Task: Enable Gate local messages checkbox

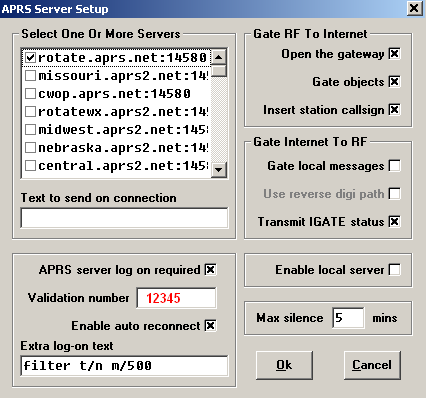Action: pyautogui.click(x=395, y=166)
